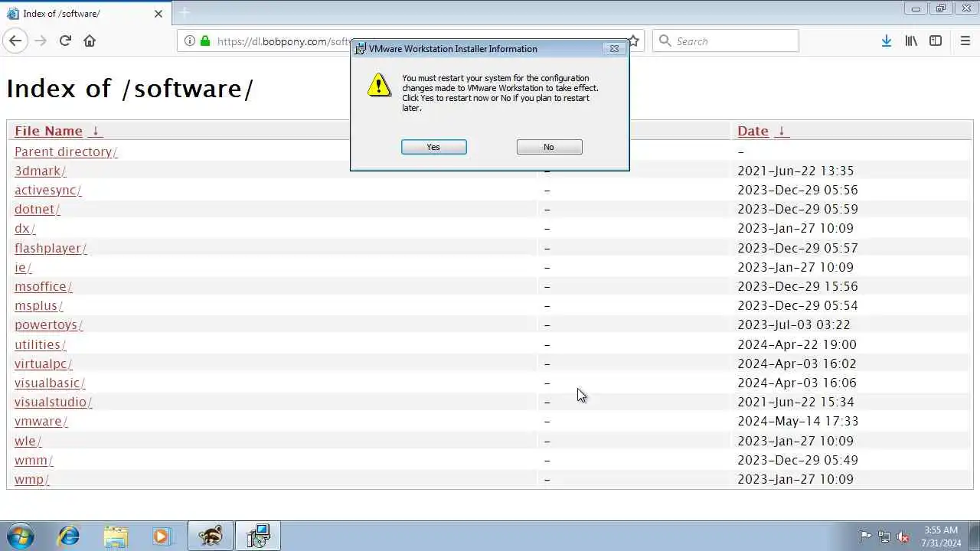Click the Windows Start button
Image resolution: width=980 pixels, height=551 pixels.
coord(21,536)
